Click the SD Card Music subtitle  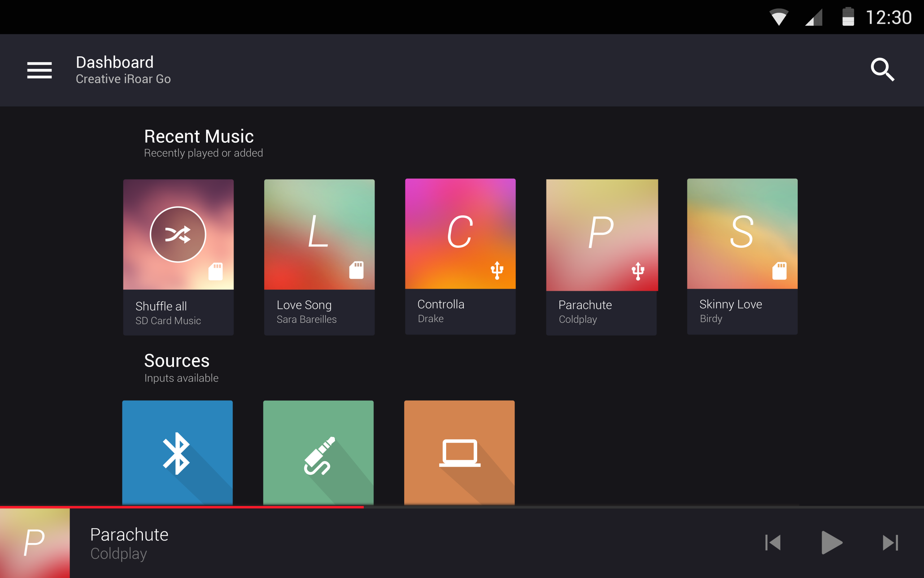coord(168,321)
